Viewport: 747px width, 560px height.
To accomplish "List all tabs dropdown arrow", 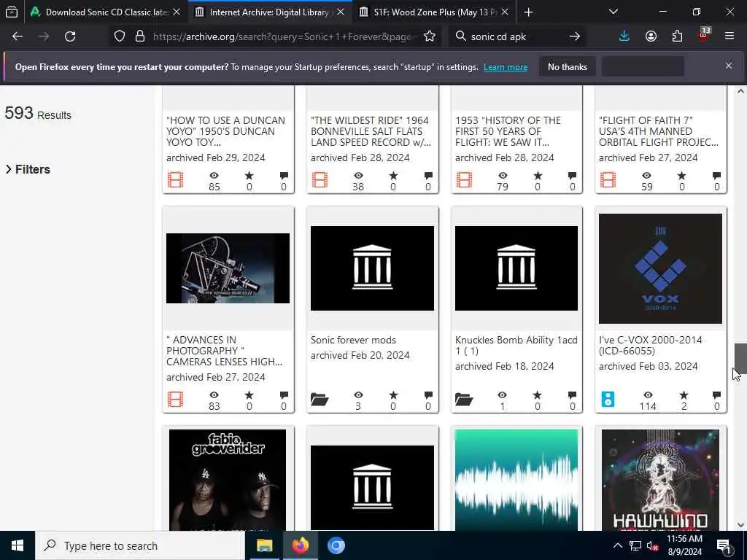I will 614,12.
